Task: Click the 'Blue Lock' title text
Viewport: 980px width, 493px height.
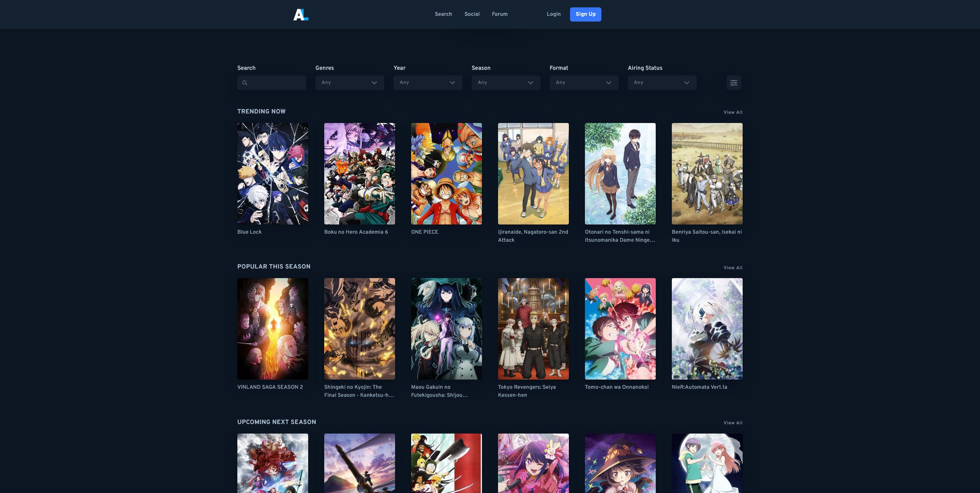Action: 249,232
